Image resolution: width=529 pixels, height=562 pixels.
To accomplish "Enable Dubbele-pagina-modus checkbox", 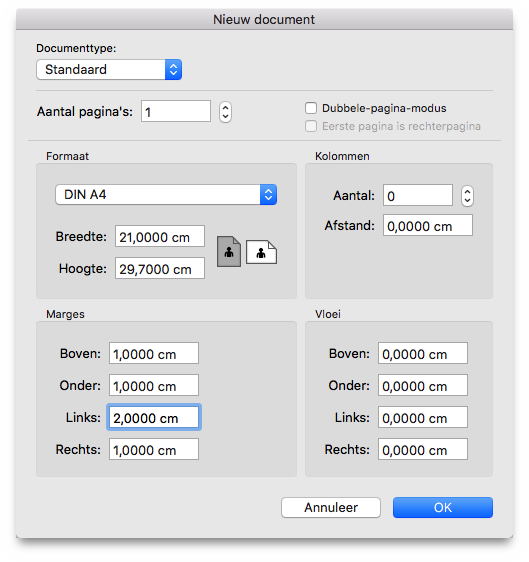I will pyautogui.click(x=311, y=108).
